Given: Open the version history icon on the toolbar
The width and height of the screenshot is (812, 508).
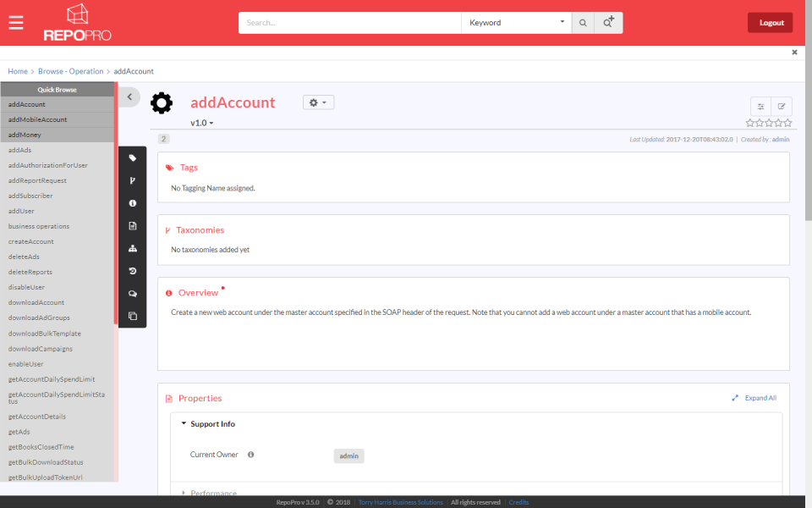Looking at the screenshot, I should coord(133,271).
